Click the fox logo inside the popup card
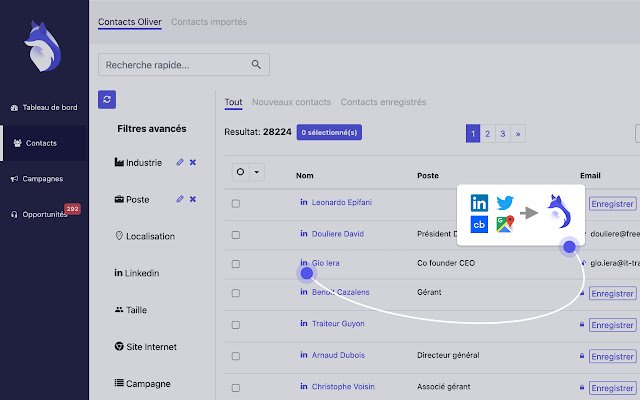Viewport: 640px width, 400px height. pos(559,212)
